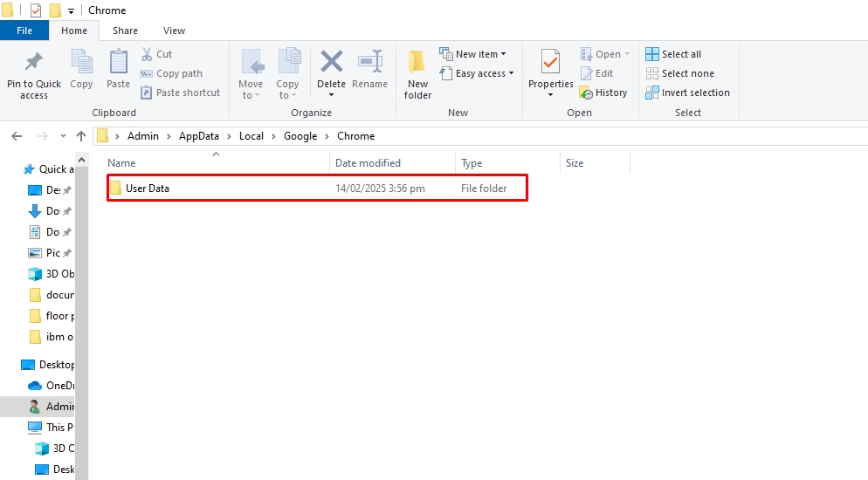The image size is (868, 480).
Task: Click the Copy ribbon icon
Action: (81, 62)
